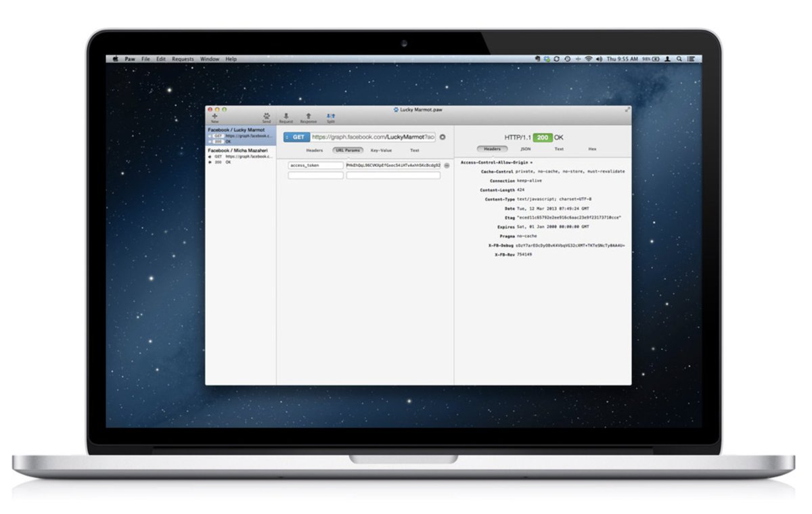812x514 pixels.
Task: Click the Pragma no-cache value
Action: [x=528, y=237]
